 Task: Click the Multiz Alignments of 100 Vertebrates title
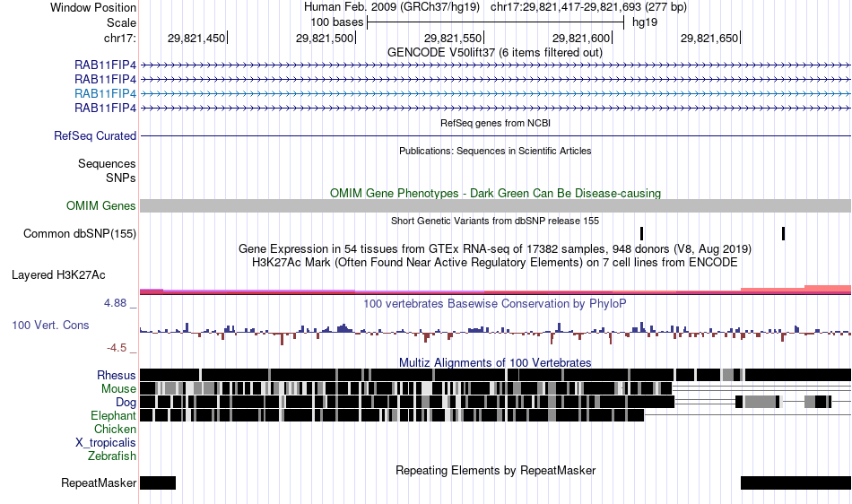(x=495, y=363)
